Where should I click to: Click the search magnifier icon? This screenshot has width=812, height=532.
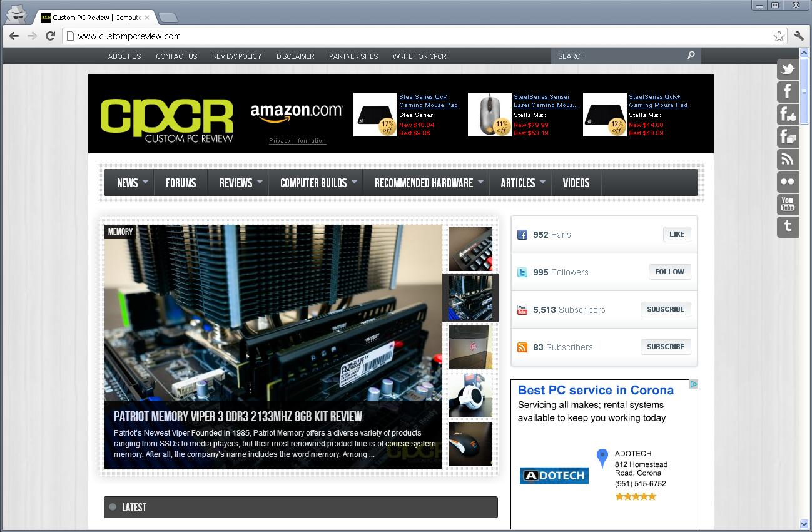click(691, 55)
